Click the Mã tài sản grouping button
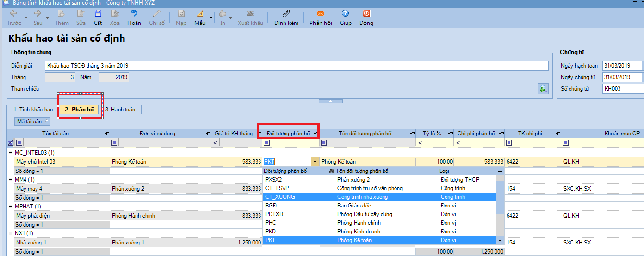644x256 pixels. tap(32, 122)
